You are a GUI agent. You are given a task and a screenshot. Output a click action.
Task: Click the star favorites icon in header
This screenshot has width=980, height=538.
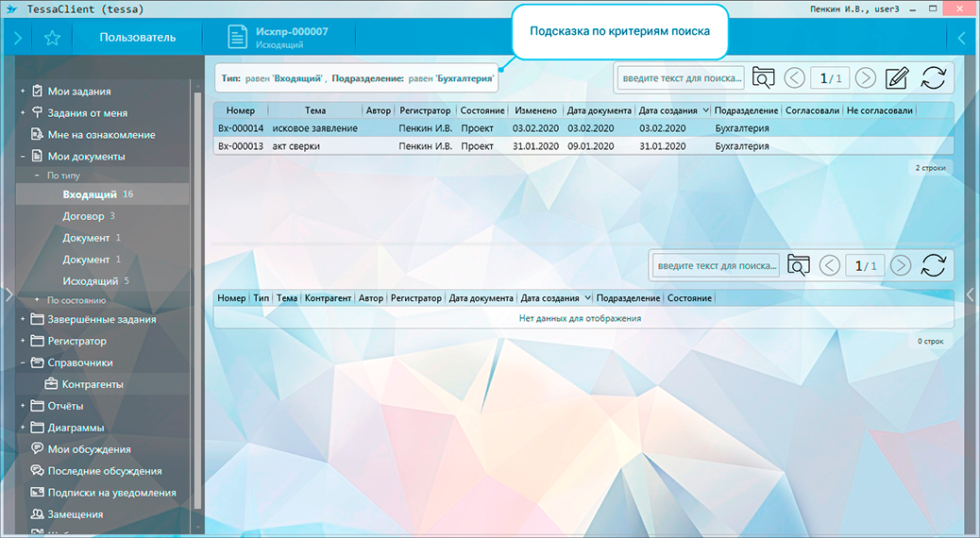(x=53, y=38)
